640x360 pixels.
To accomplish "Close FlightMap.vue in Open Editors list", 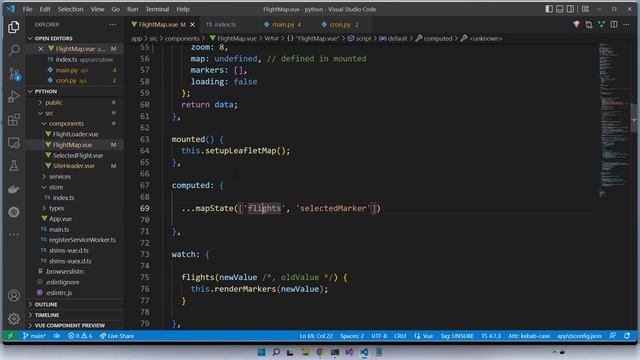I will point(40,49).
